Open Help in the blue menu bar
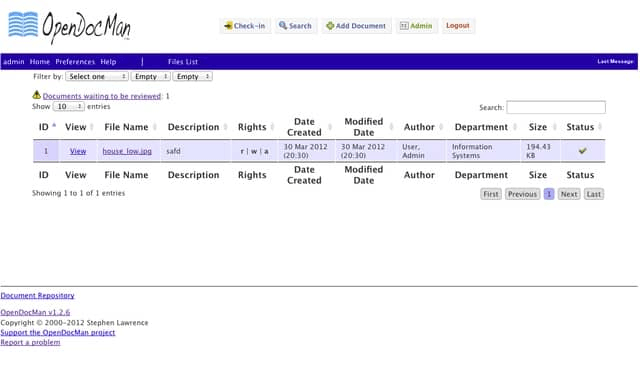Viewport: 640px width, 378px height. [x=108, y=62]
